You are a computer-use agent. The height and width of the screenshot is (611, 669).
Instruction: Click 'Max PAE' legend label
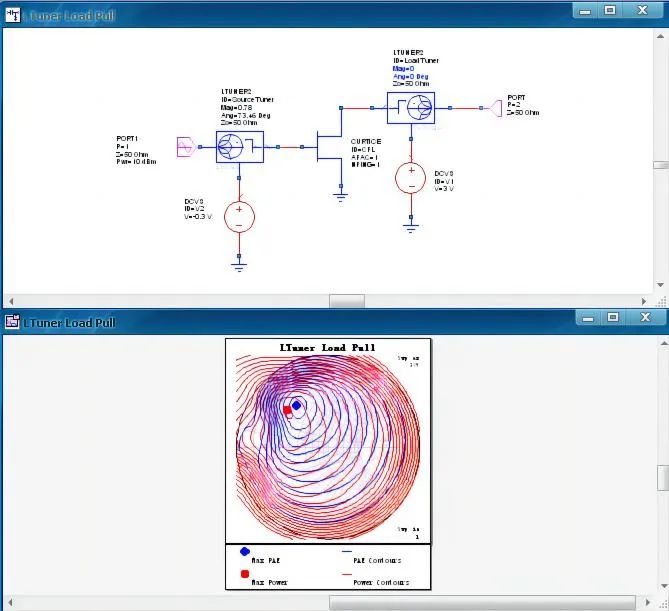click(x=265, y=560)
